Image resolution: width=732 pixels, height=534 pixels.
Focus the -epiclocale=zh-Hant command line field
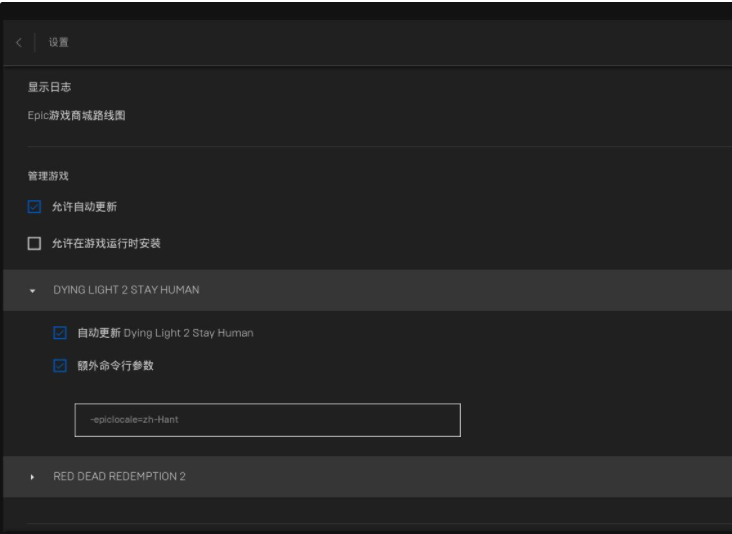267,420
